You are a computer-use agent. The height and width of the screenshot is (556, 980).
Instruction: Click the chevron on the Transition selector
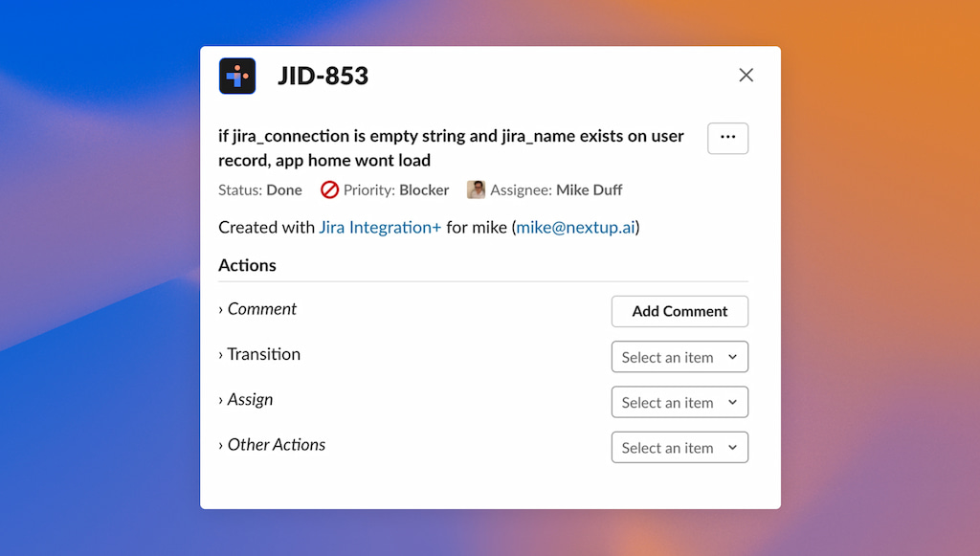pos(734,356)
